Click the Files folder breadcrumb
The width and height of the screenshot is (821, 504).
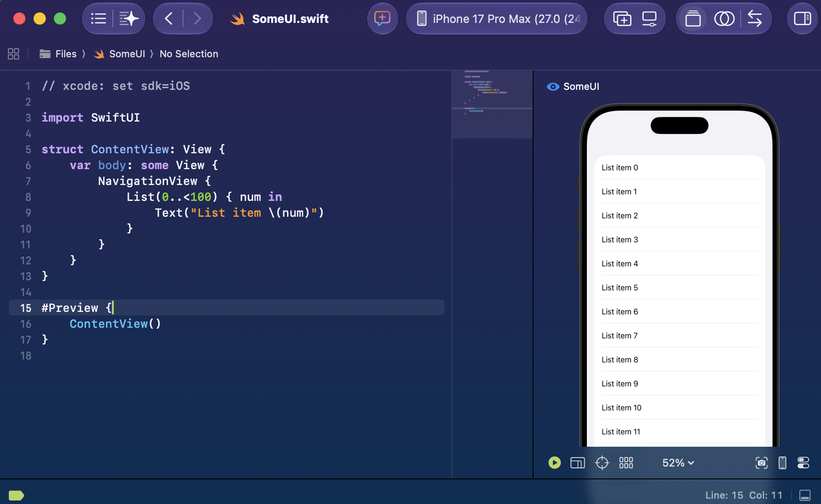58,54
